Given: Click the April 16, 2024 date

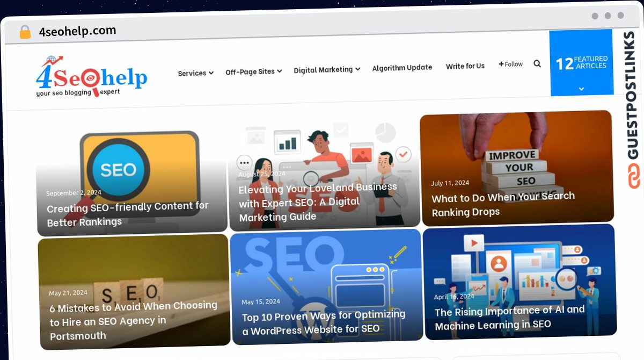Looking at the screenshot, I should pyautogui.click(x=454, y=297).
